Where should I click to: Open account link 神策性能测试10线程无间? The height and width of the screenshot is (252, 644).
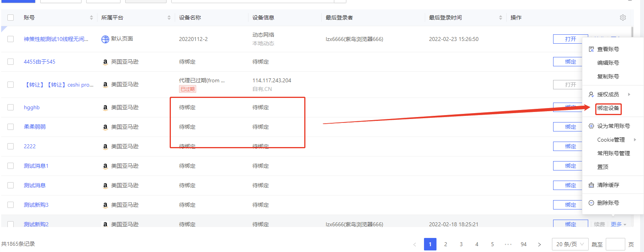(56, 39)
